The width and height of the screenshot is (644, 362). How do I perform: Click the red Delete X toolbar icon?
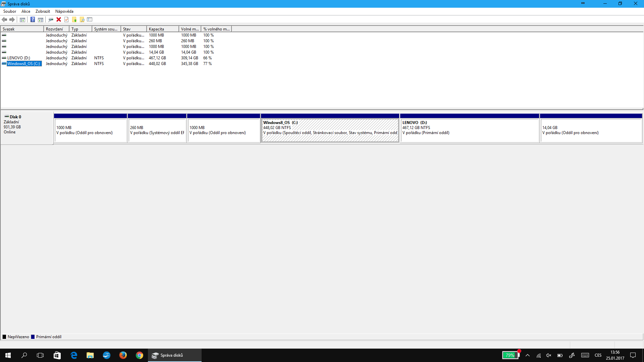(x=59, y=19)
